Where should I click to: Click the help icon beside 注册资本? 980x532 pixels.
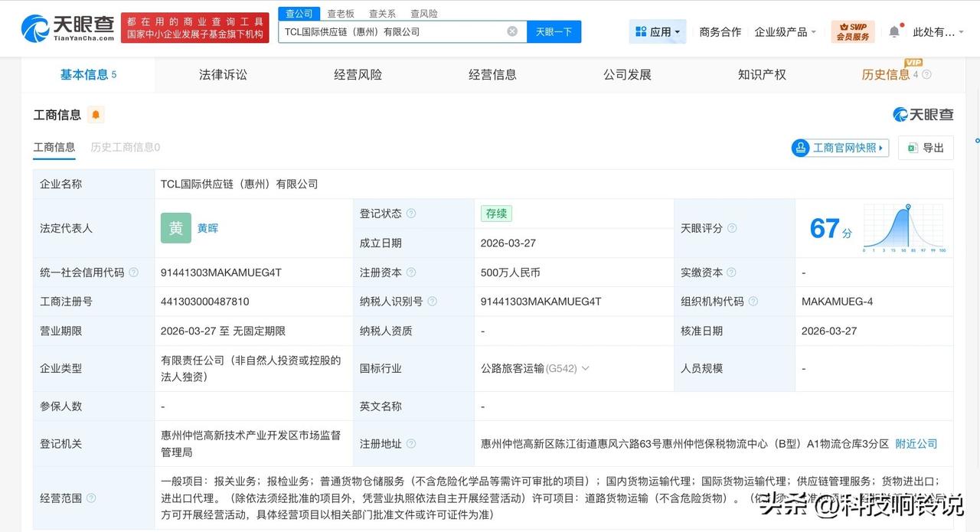[x=411, y=272]
